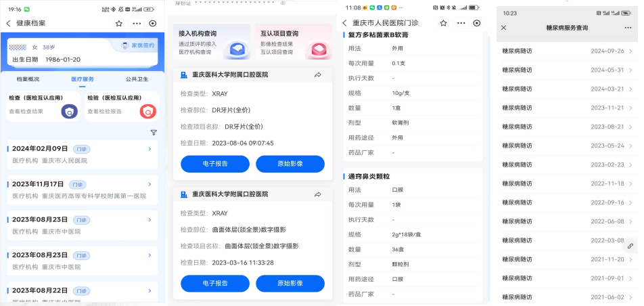Switch to the 公共卫生 tab
The width and height of the screenshot is (644, 306).
coord(136,79)
